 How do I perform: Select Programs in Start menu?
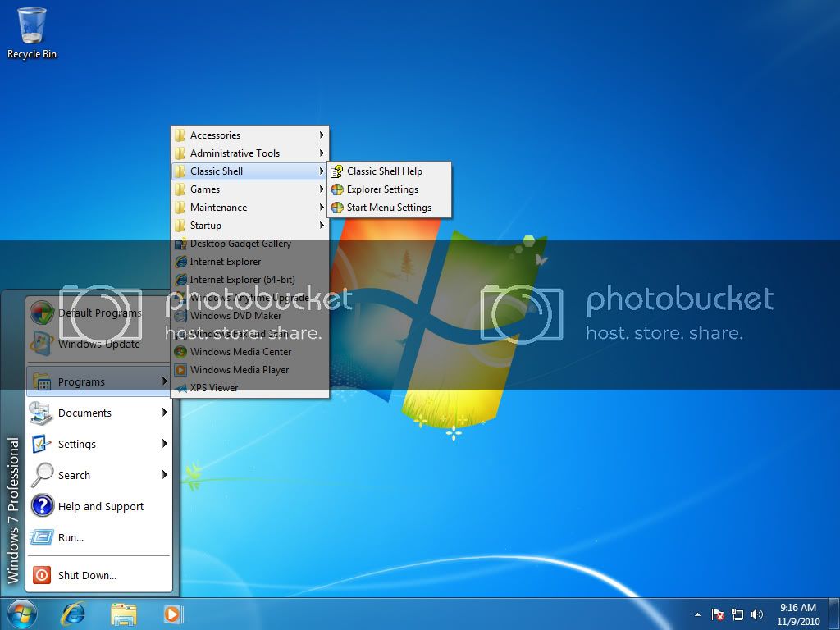coord(98,381)
